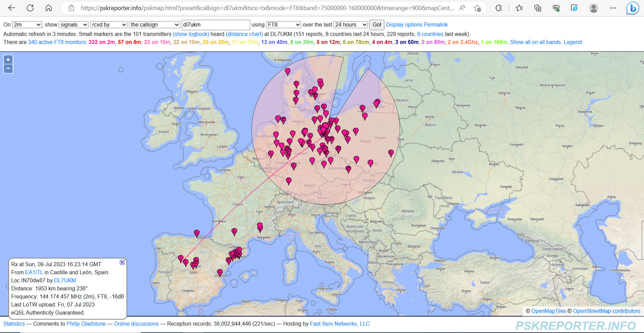Zoom out the map with minus button
This screenshot has height=333, width=644.
pos(8,68)
